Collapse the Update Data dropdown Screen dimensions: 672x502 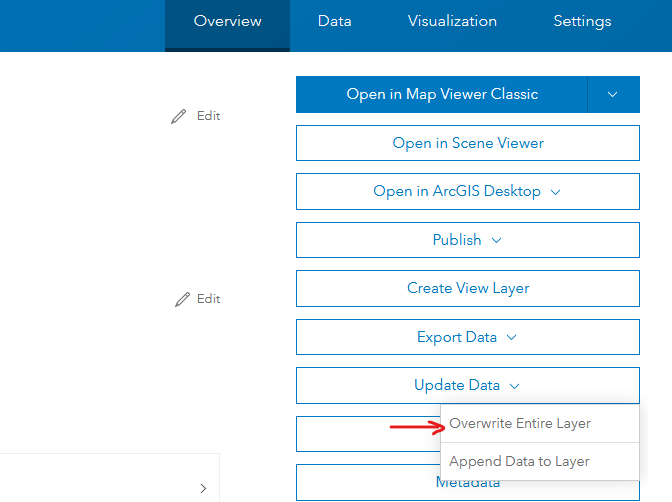pos(468,385)
